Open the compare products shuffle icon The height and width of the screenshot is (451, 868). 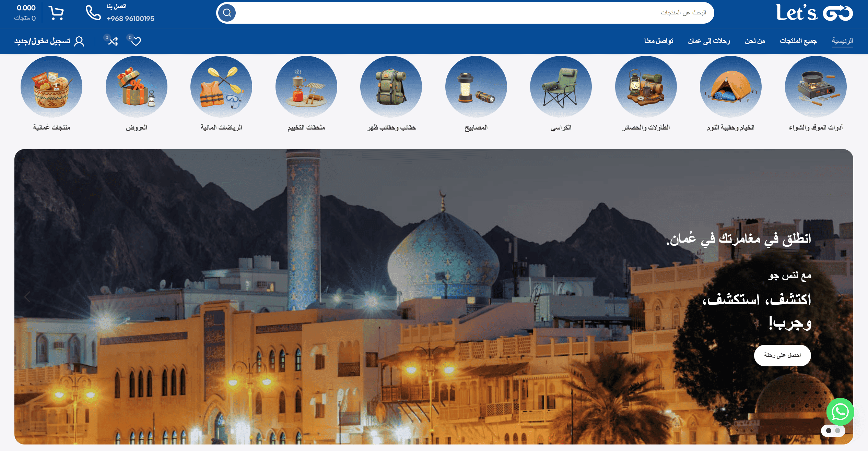click(113, 41)
